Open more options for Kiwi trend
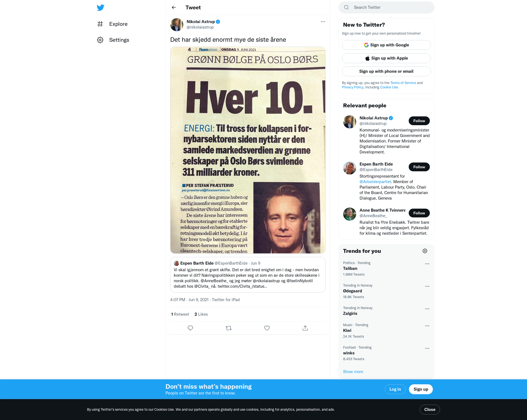The height and width of the screenshot is (420, 527). [427, 326]
